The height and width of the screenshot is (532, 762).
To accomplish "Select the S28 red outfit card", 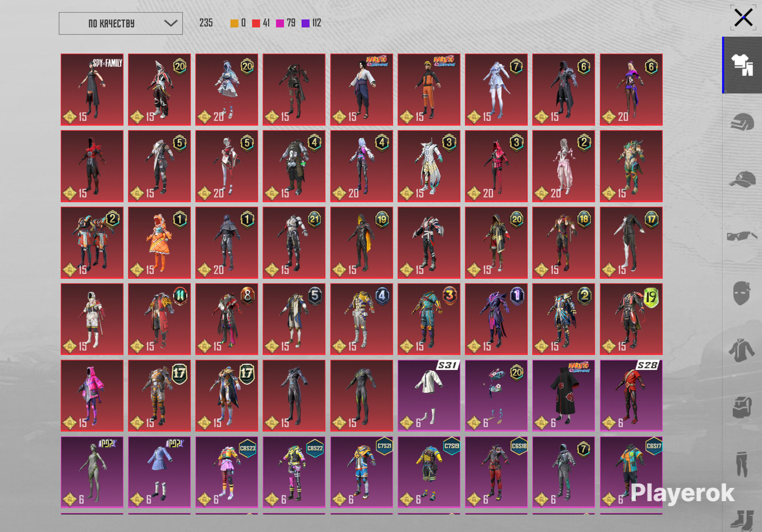I will click(631, 395).
